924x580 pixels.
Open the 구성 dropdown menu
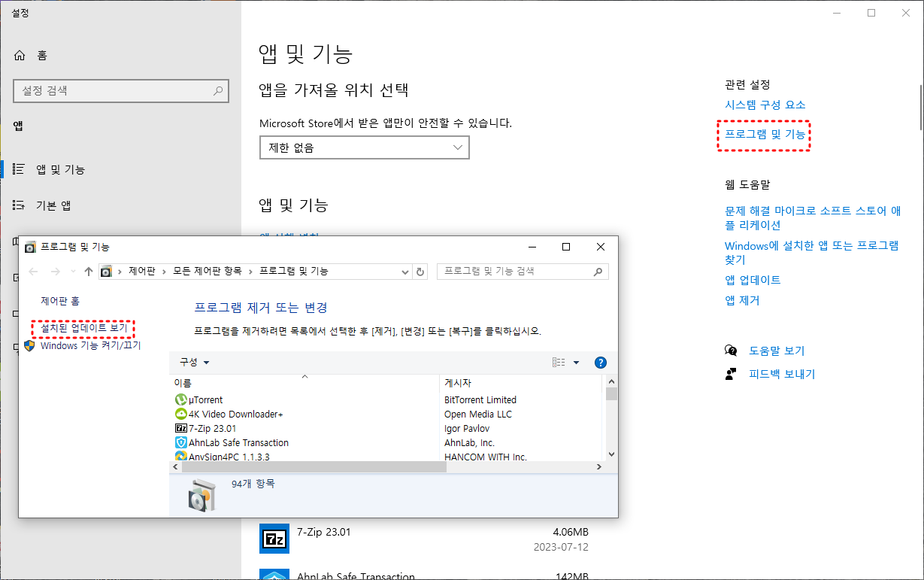pos(195,362)
